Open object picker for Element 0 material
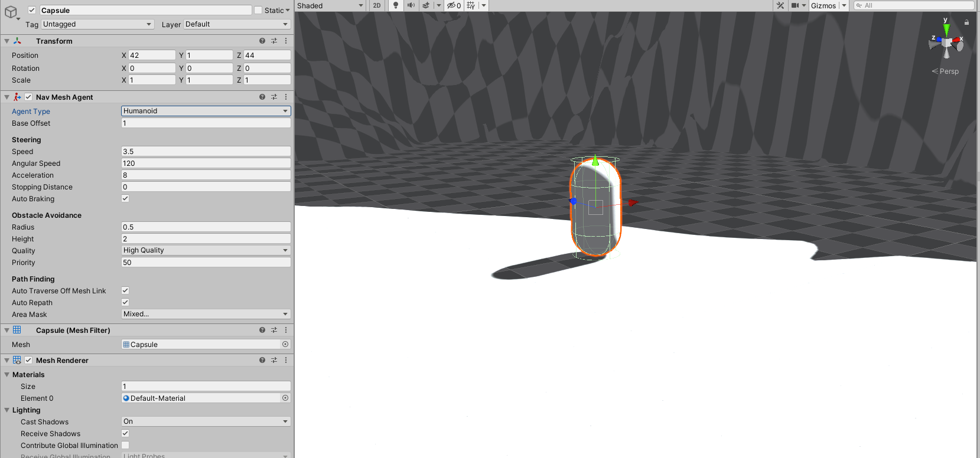The image size is (980, 458). tap(285, 398)
